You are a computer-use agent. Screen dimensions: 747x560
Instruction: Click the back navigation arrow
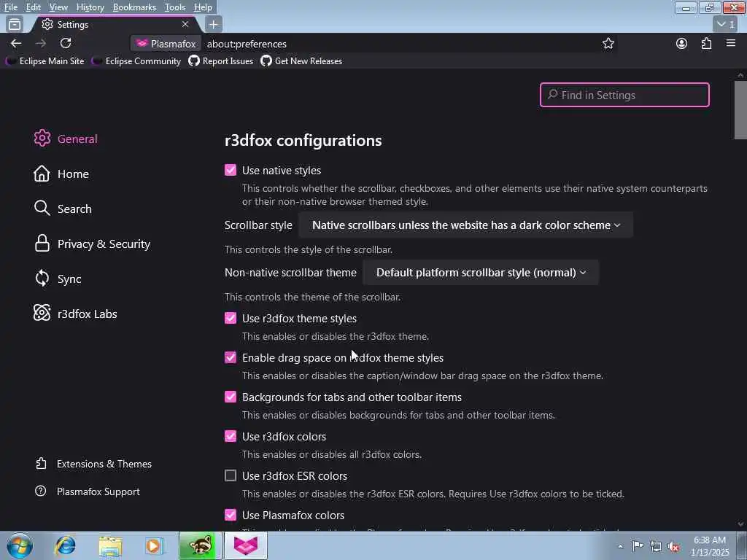[x=16, y=43]
